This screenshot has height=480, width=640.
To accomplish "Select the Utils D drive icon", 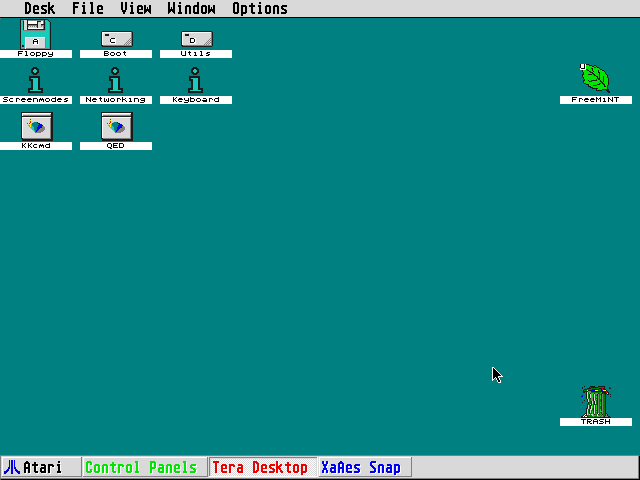I will coord(196,39).
